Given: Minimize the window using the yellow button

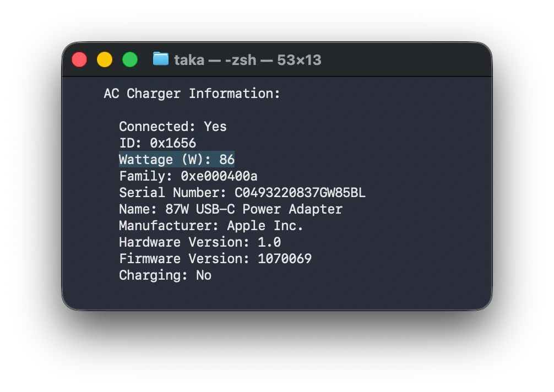Looking at the screenshot, I should tap(105, 59).
